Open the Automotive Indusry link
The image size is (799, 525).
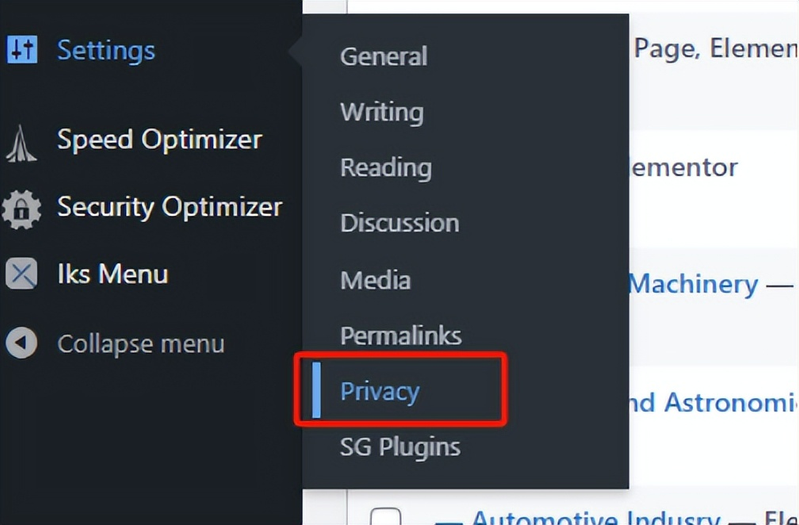[x=595, y=517]
